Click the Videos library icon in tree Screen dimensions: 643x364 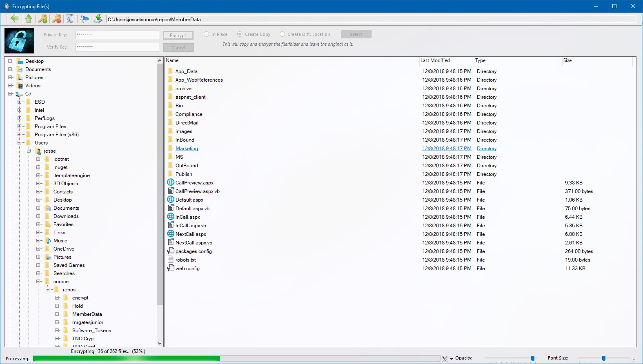coord(20,86)
